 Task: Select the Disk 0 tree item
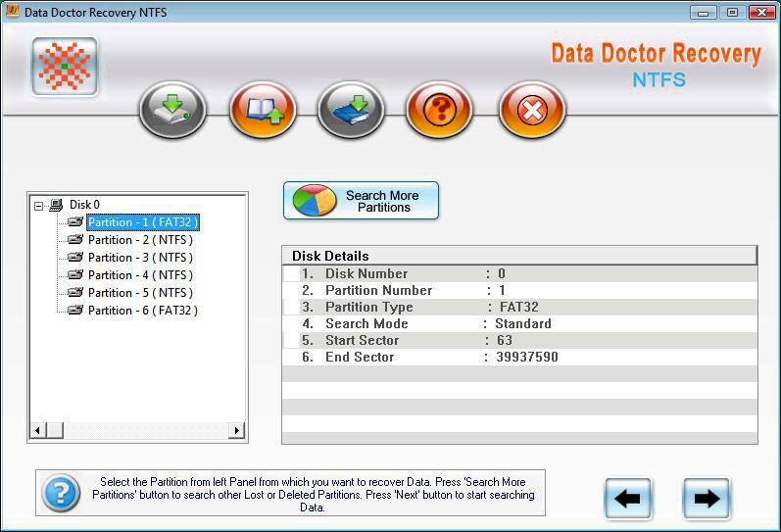[x=84, y=205]
